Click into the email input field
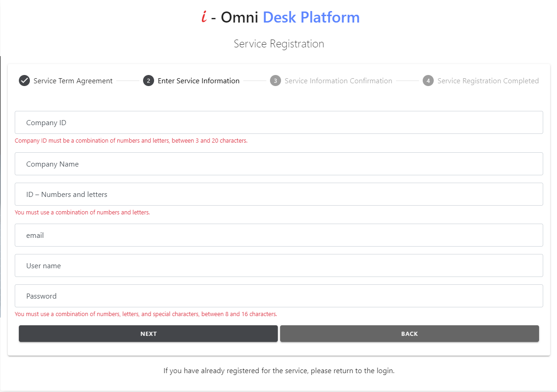557x392 pixels. [279, 235]
